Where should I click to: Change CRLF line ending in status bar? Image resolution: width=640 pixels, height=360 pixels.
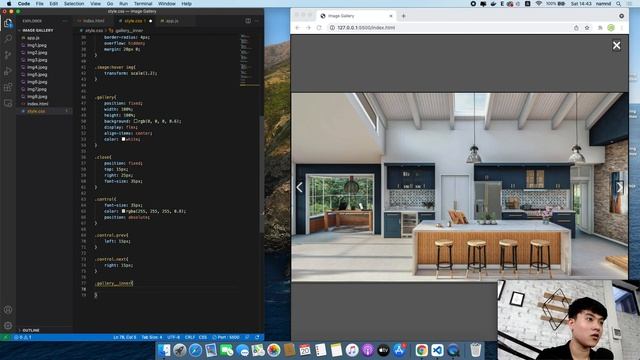tap(190, 338)
